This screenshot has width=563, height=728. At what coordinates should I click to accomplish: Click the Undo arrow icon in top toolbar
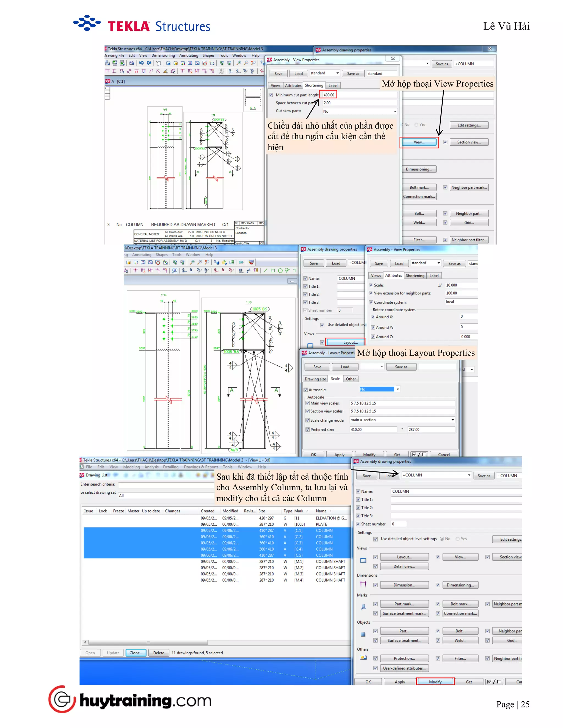141,63
